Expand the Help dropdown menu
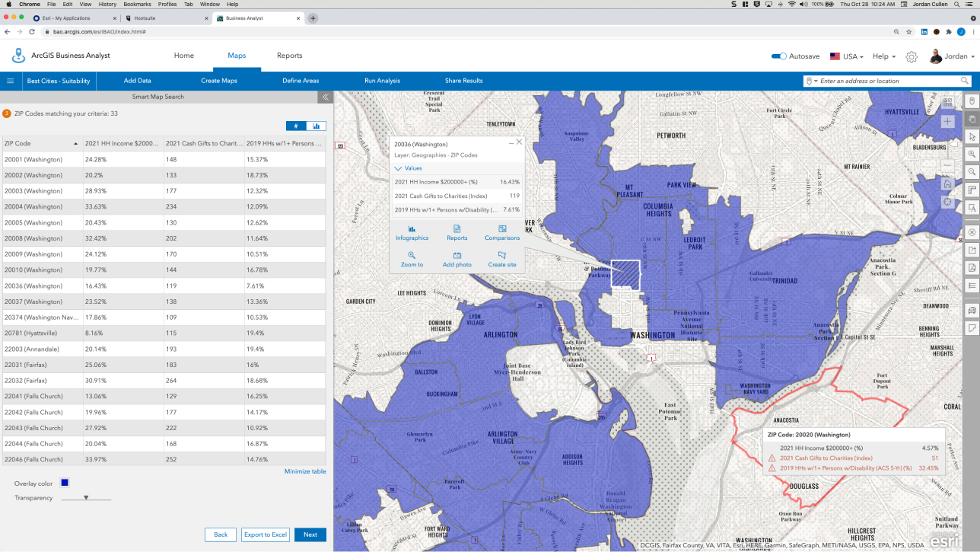 tap(883, 56)
